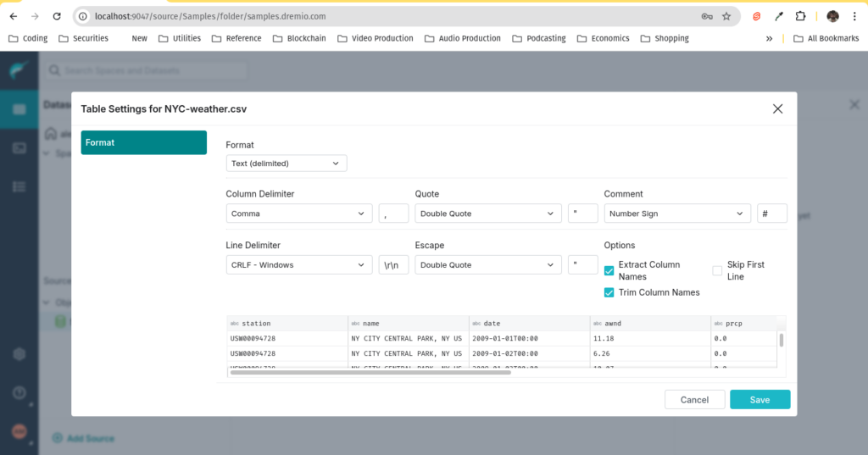Enable Skip First Line checkbox
Viewport: 868px width, 455px height.
(717, 270)
